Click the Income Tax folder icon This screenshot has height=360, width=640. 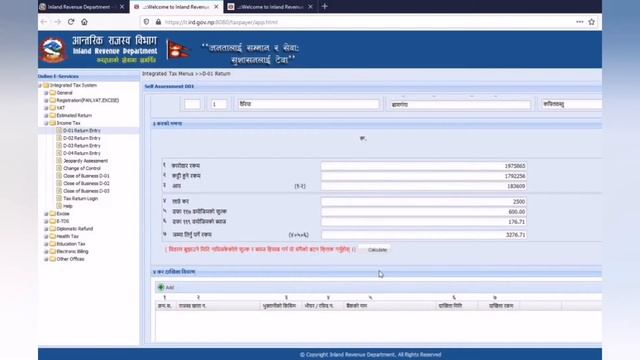(x=53, y=123)
